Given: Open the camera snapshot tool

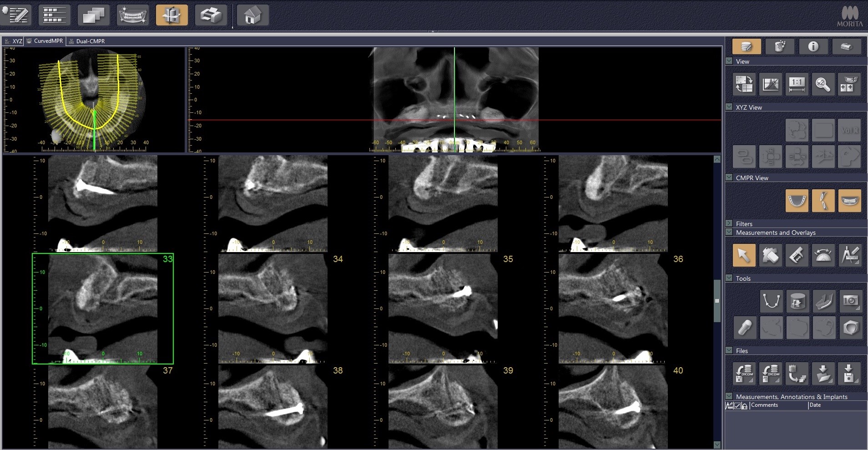Looking at the screenshot, I should (850, 301).
